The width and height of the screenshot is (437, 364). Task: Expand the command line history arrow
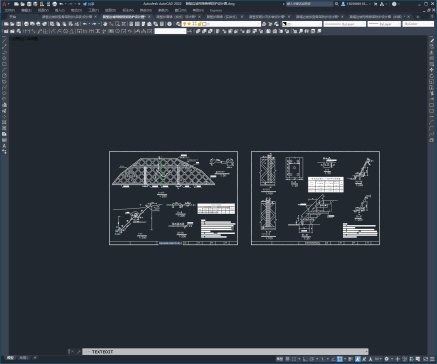(366, 352)
